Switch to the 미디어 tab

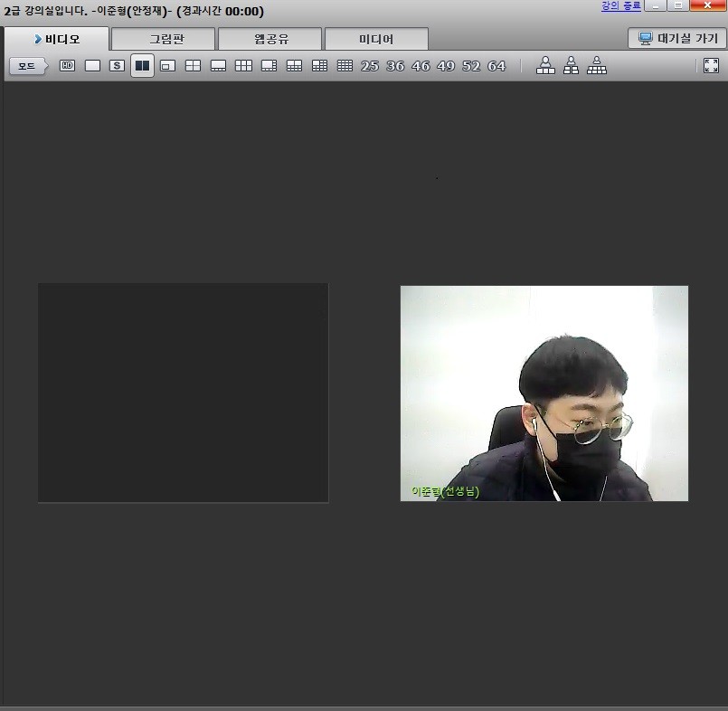tap(376, 39)
